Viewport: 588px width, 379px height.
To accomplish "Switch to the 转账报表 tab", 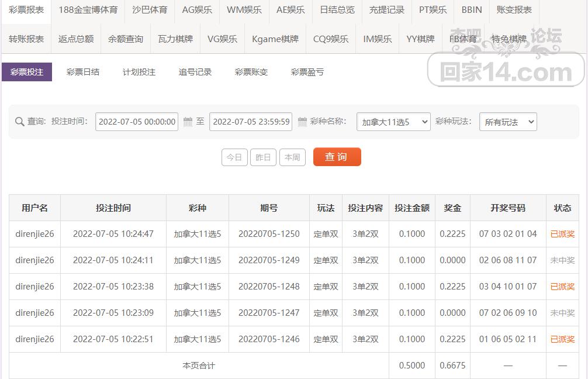I will point(25,39).
